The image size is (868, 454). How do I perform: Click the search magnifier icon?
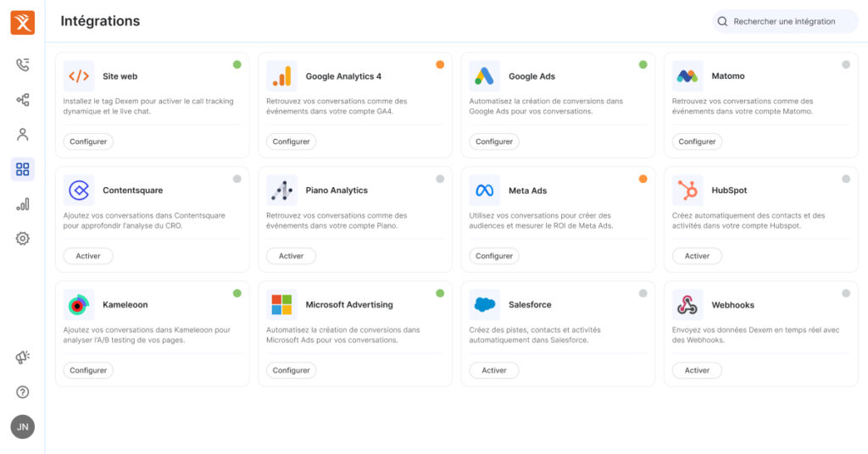coord(722,21)
